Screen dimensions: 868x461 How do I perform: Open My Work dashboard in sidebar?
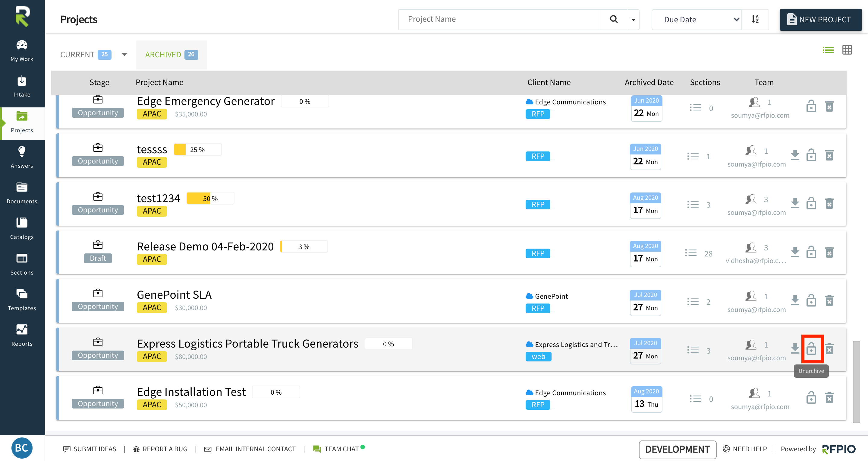[22, 51]
